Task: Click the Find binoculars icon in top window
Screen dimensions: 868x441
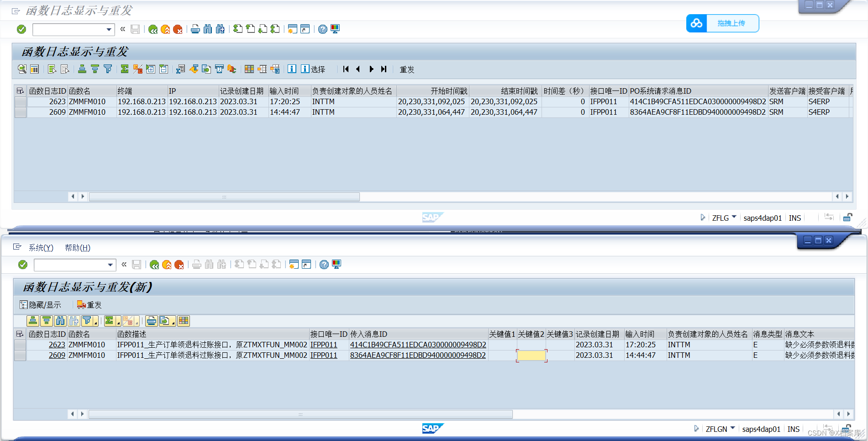Action: coord(208,29)
